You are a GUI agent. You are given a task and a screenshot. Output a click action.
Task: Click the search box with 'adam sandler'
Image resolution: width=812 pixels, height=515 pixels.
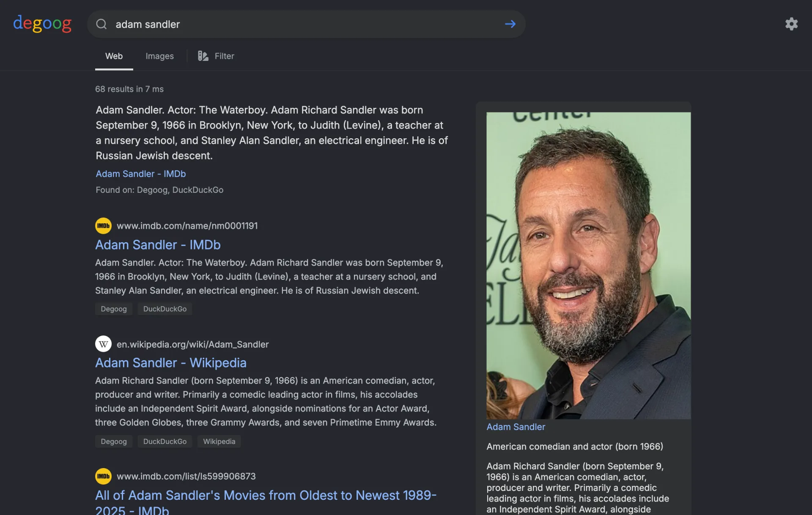pos(306,24)
